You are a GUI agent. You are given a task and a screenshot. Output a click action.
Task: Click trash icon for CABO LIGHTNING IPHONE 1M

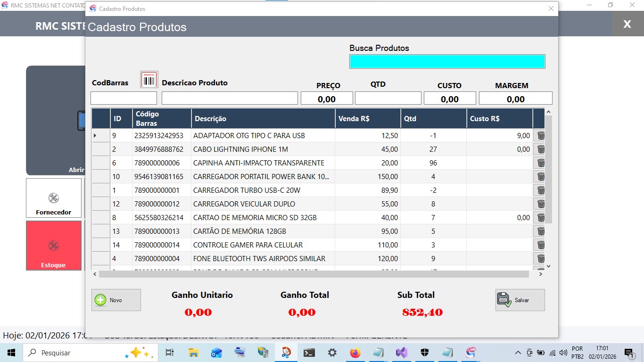(541, 149)
